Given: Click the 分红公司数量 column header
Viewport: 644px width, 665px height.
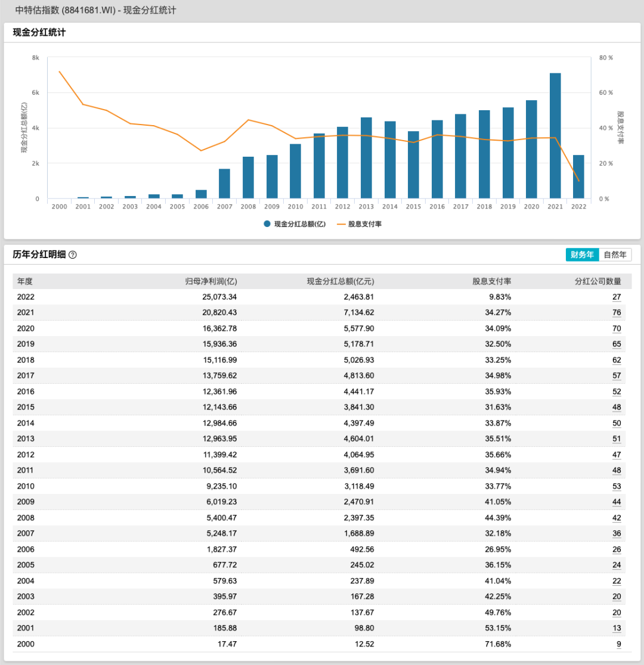Looking at the screenshot, I should tap(597, 281).
